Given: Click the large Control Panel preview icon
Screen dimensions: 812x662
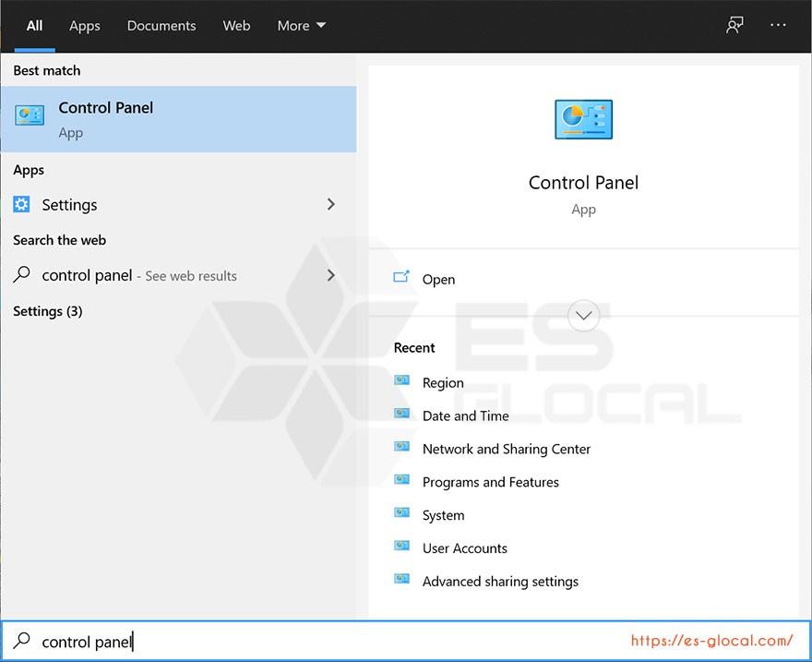Looking at the screenshot, I should (x=583, y=120).
